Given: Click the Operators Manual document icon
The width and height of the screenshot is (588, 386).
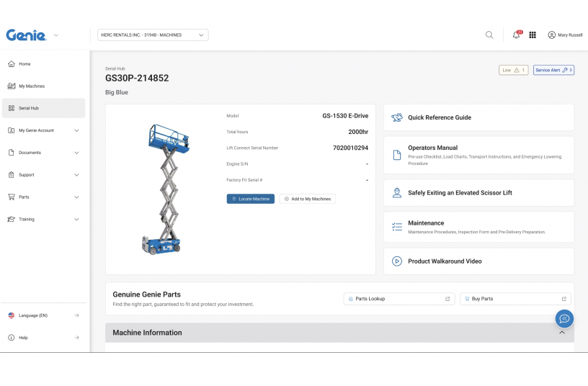Looking at the screenshot, I should 396,155.
